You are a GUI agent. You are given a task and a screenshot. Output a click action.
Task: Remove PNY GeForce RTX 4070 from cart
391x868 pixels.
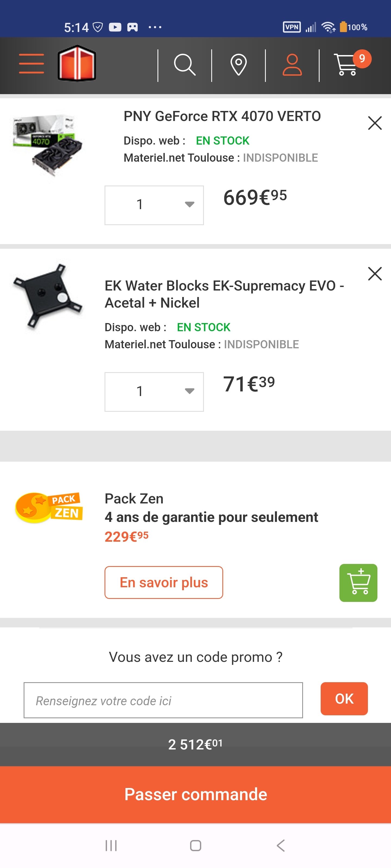click(375, 123)
